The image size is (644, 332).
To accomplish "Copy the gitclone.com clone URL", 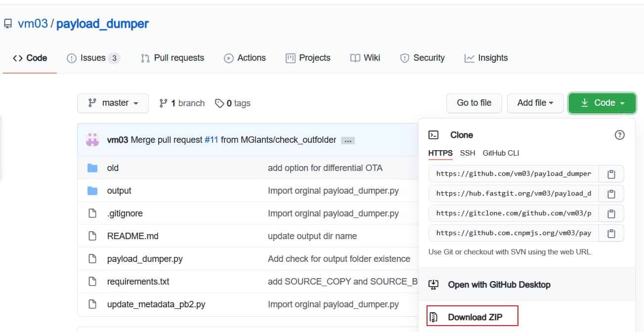I will click(612, 213).
